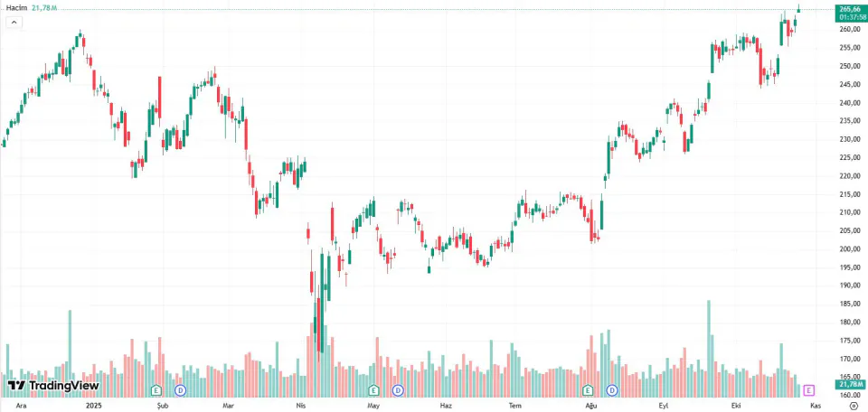Click the May earnings E marker
This screenshot has width=868, height=412.
click(x=374, y=390)
